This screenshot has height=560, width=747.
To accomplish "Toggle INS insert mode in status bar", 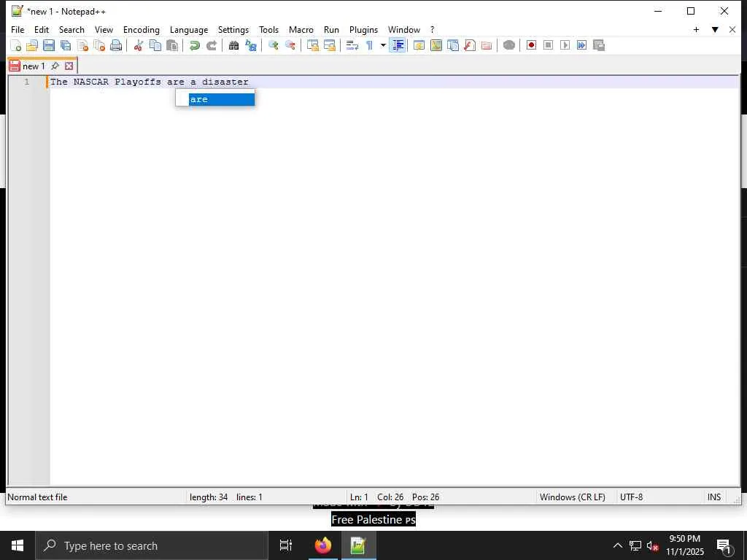I will pos(713,497).
